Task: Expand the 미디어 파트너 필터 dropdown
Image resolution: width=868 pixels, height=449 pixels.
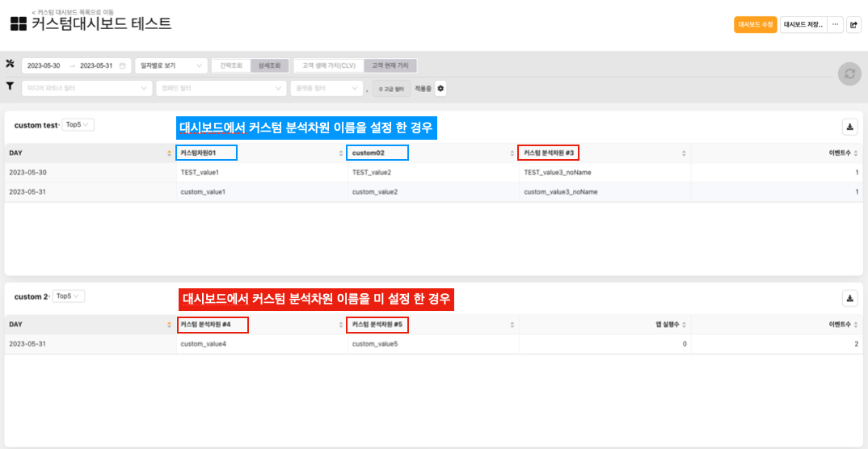Action: click(88, 88)
